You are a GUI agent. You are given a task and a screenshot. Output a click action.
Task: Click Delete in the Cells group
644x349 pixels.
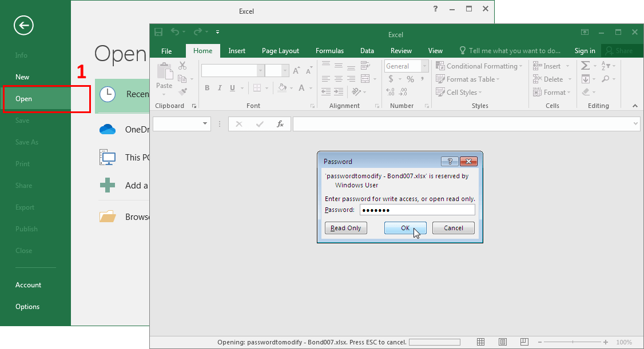(x=548, y=79)
